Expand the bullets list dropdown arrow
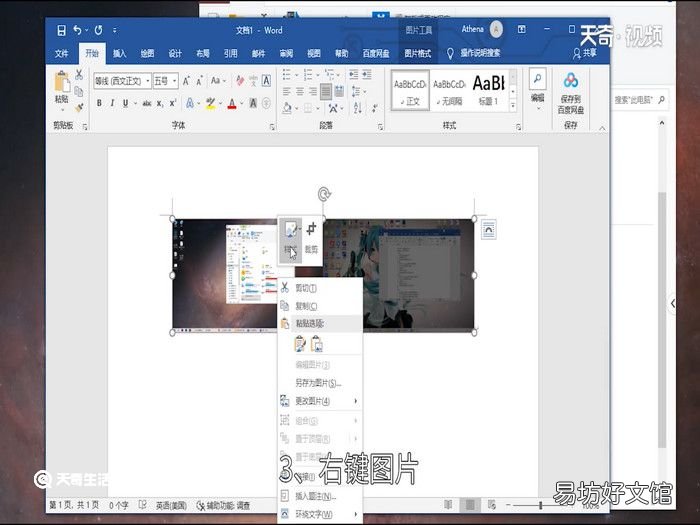 [x=296, y=75]
